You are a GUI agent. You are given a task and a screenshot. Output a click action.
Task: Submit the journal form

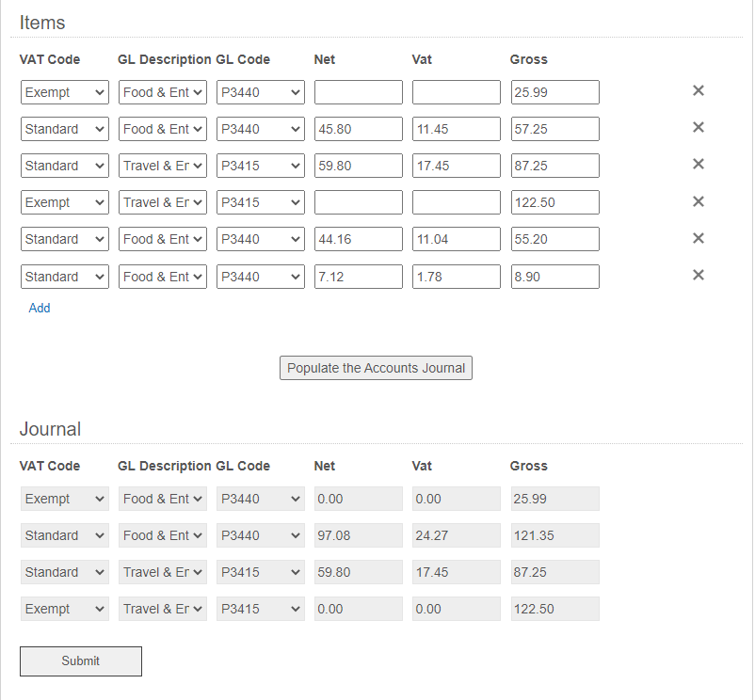81,661
